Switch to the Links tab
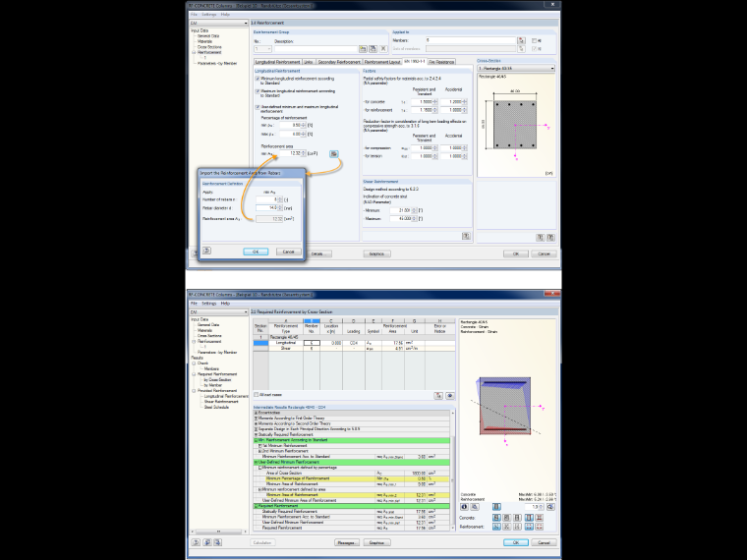 pos(309,62)
